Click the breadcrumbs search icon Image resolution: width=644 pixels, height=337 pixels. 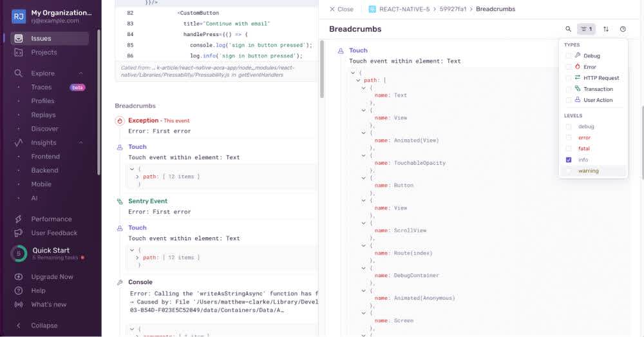(568, 29)
